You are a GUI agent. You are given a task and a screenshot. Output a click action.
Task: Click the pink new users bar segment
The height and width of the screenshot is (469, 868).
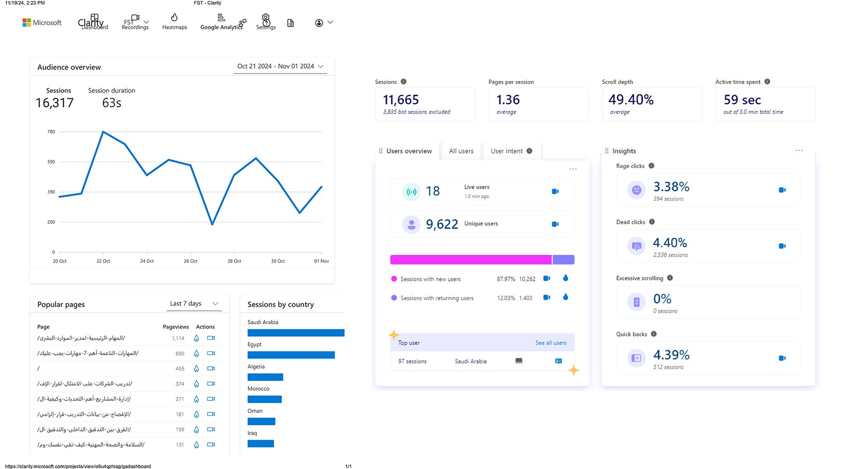471,260
